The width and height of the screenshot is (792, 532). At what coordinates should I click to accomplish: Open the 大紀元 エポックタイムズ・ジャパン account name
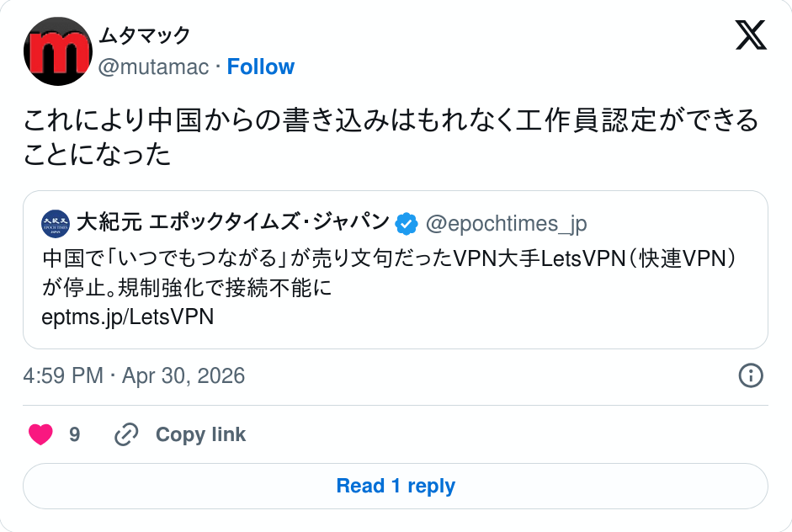tap(232, 223)
